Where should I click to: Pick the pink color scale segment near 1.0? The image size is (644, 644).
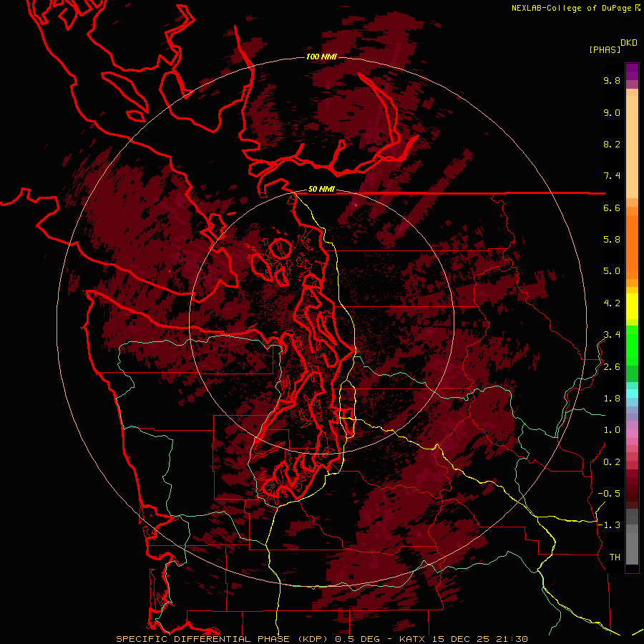(632, 434)
